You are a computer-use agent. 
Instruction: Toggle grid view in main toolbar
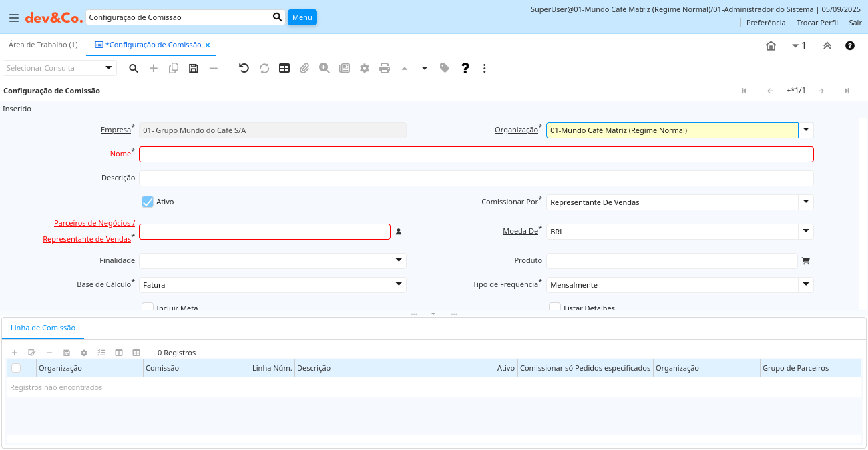pos(284,68)
